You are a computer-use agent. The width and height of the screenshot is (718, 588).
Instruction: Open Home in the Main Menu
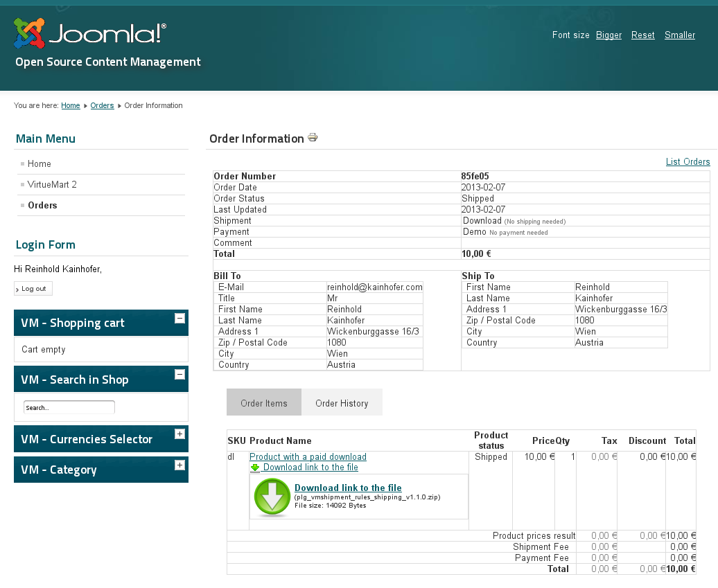(x=40, y=164)
